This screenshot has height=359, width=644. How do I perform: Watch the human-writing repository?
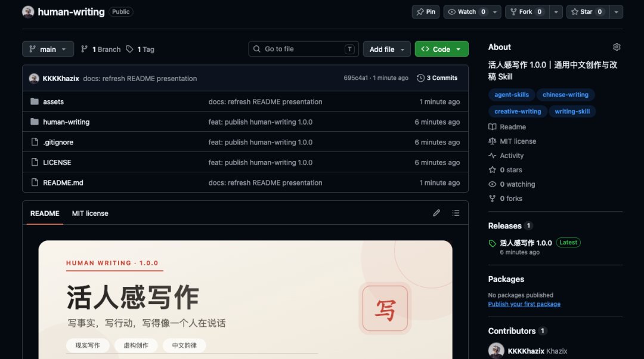(467, 12)
